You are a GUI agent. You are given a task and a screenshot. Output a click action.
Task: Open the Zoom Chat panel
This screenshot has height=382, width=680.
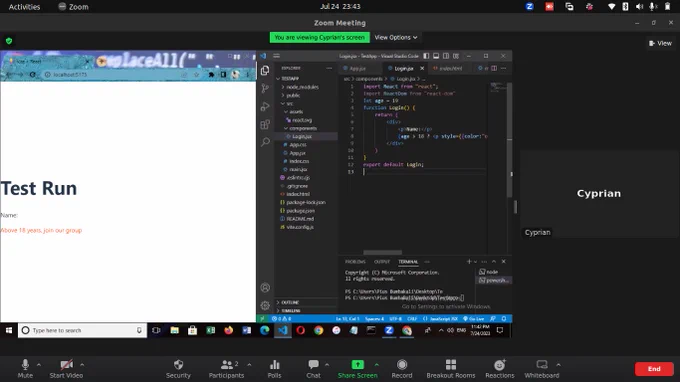313,369
